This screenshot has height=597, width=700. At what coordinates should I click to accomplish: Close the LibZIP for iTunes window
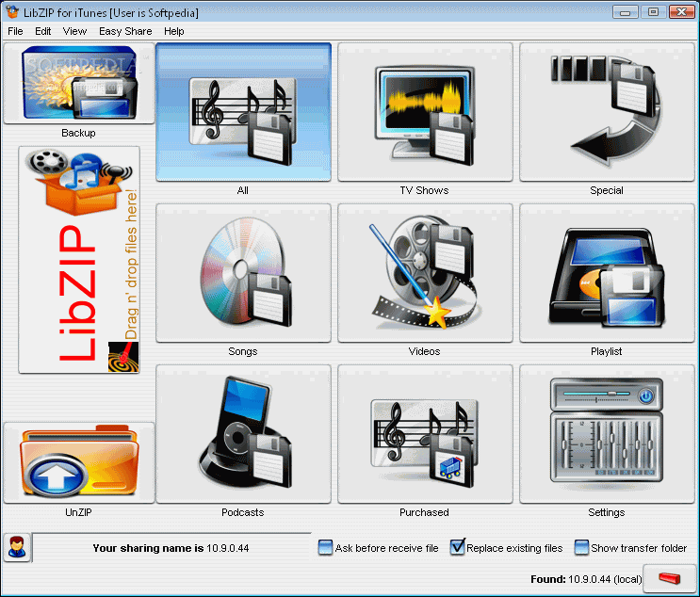tap(682, 12)
